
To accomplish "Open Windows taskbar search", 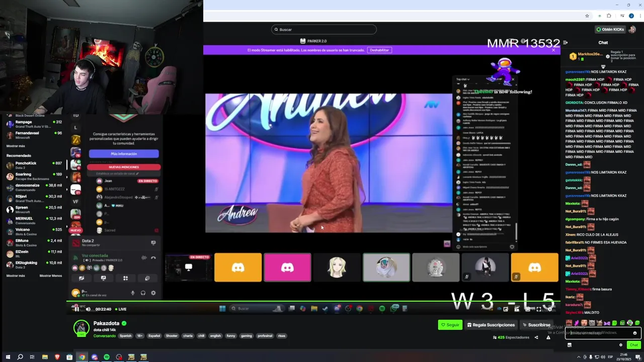I will 20,357.
